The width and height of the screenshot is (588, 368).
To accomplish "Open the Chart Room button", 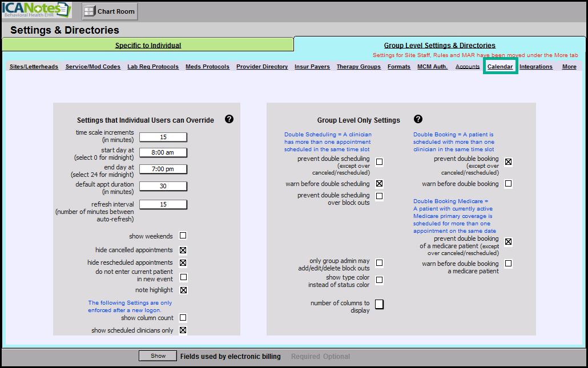I will pos(110,11).
